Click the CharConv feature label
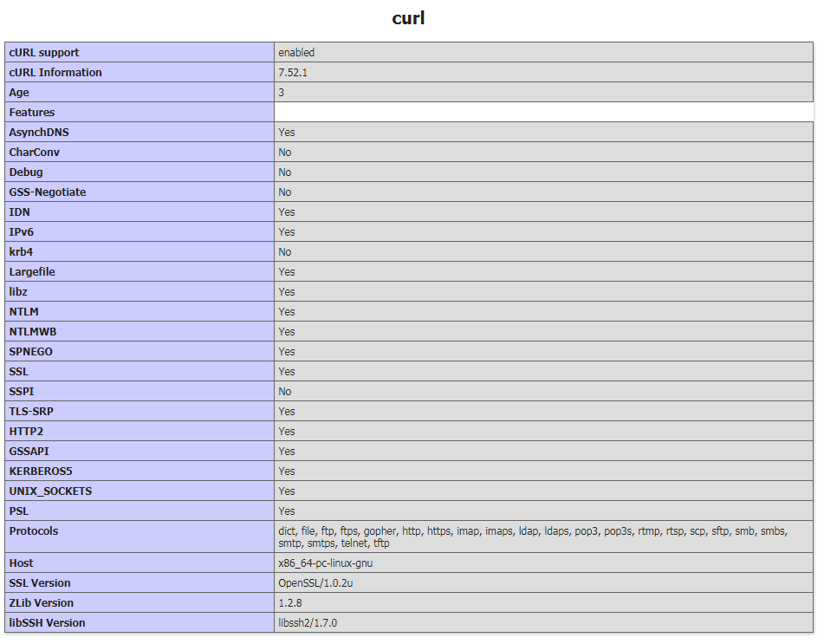824x644 pixels. coord(35,153)
